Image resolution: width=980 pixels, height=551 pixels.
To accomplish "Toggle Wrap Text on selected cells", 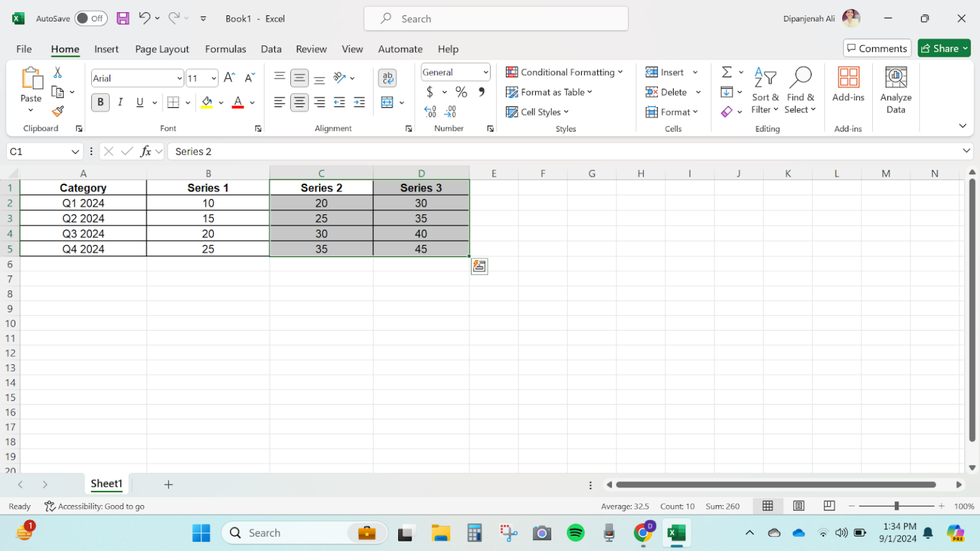I will (387, 77).
